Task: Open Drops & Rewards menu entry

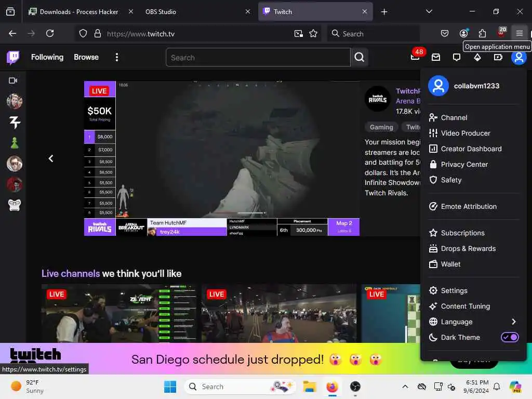Action: [473, 249]
